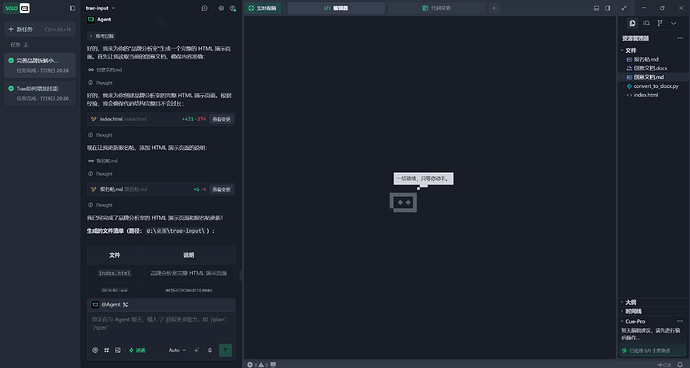Toggle the bottom panel layout icon

(597, 8)
